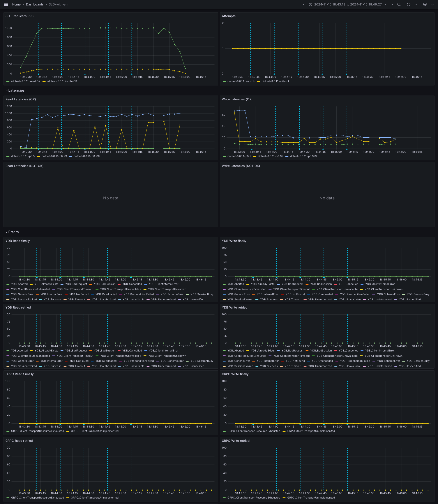
Task: Open the hamburger navigation menu
Action: pos(6,4)
